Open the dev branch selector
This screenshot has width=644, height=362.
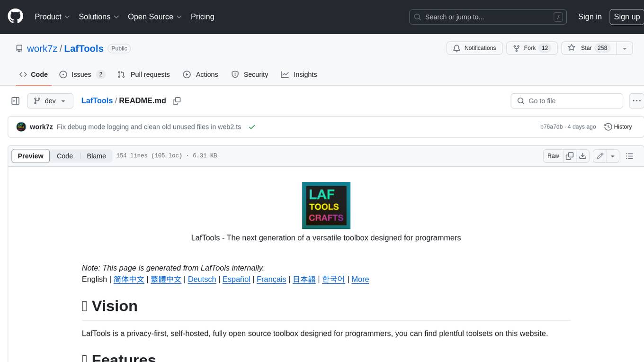[x=50, y=101]
